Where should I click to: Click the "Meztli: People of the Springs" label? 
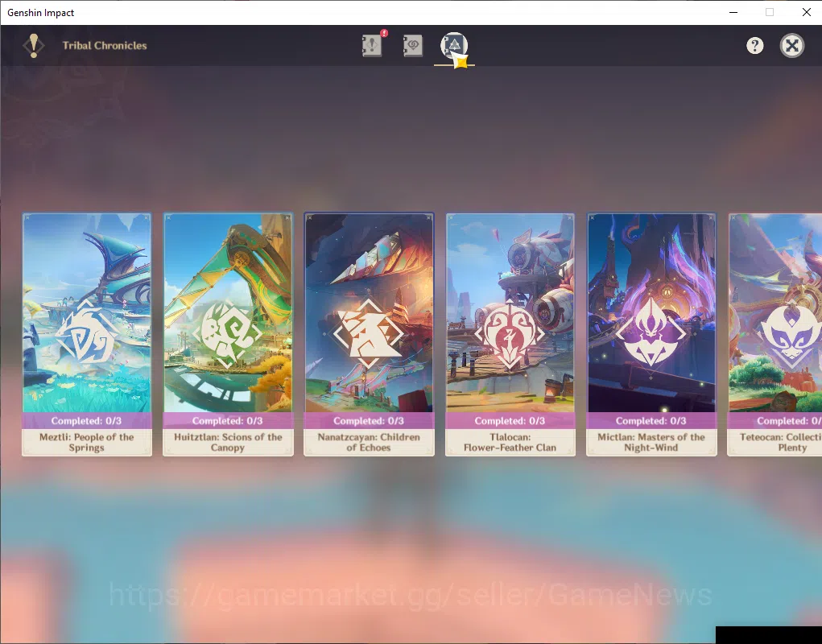coord(86,442)
